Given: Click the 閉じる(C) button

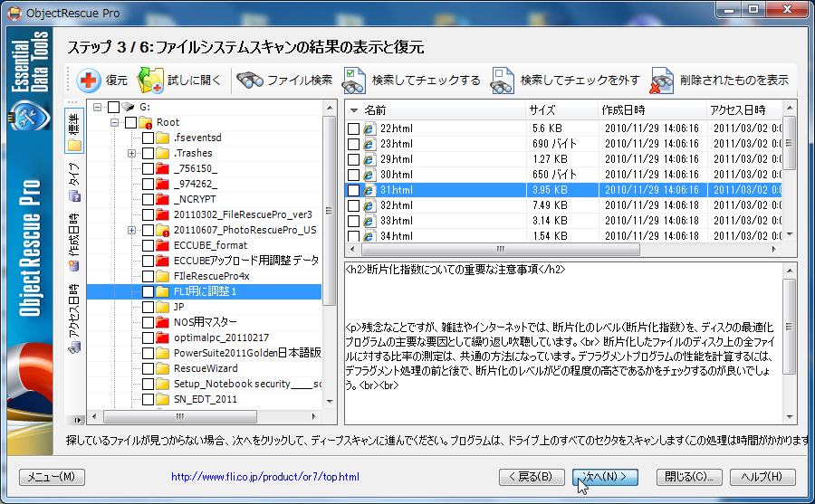Looking at the screenshot, I should click(689, 477).
